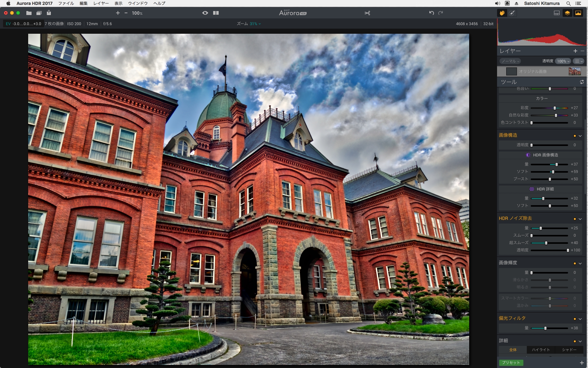This screenshot has width=588, height=368.
Task: Toggle the compare split view
Action: tap(216, 13)
